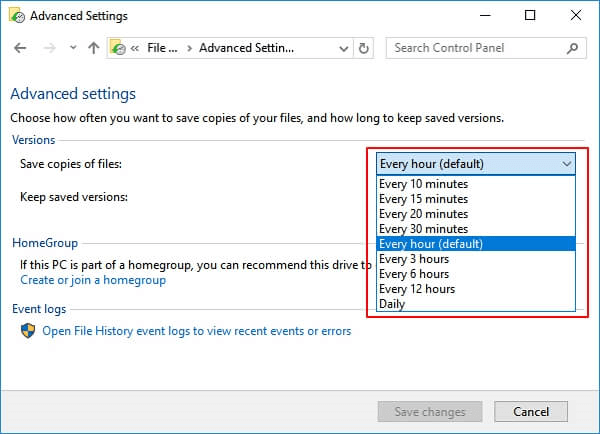Expand the address bar history dropdown
The image size is (600, 434).
coord(342,48)
